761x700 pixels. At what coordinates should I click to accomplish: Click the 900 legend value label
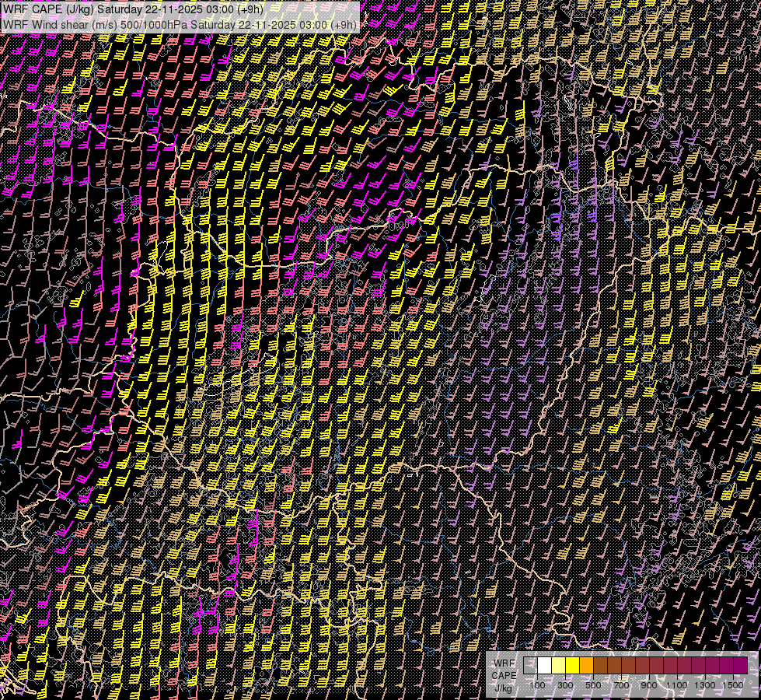pyautogui.click(x=649, y=685)
